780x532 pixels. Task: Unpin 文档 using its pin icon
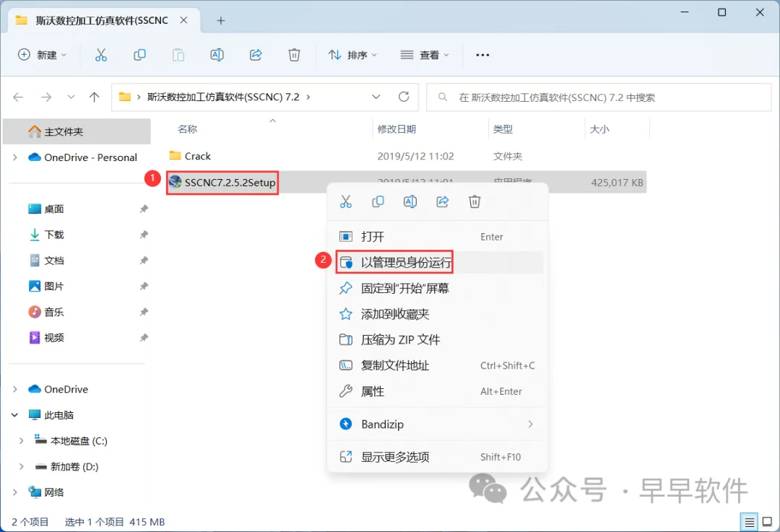(144, 261)
